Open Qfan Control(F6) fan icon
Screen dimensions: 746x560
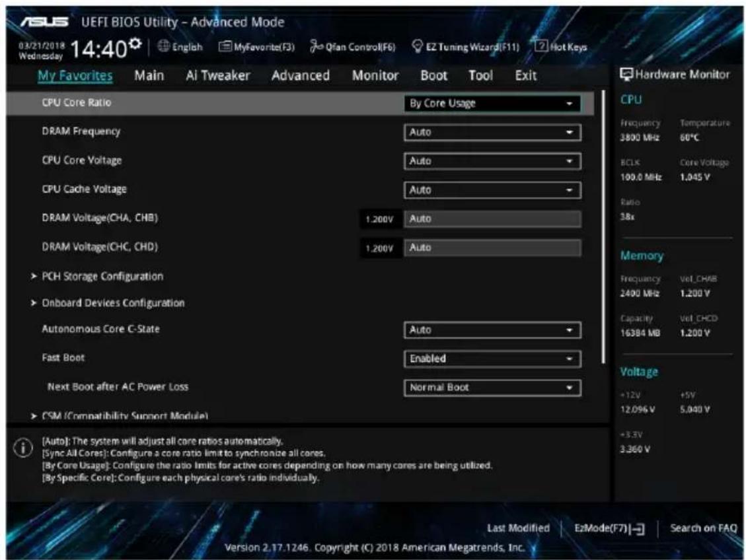(317, 46)
